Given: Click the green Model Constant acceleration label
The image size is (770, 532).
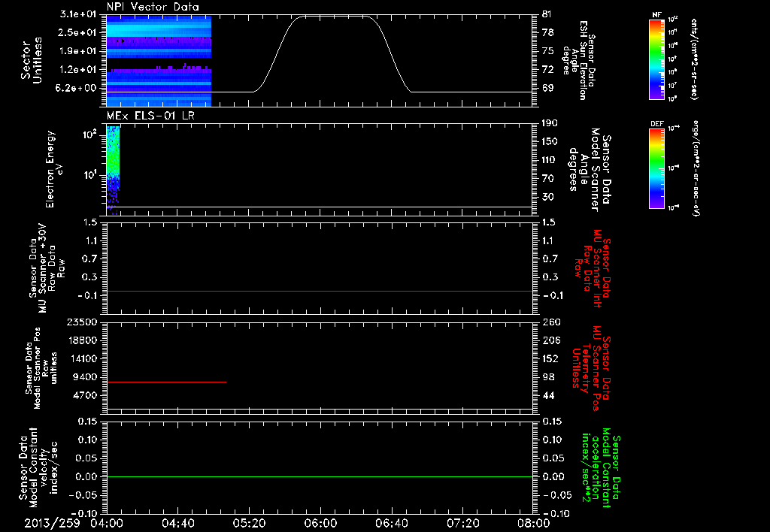Looking at the screenshot, I should pyautogui.click(x=601, y=468).
